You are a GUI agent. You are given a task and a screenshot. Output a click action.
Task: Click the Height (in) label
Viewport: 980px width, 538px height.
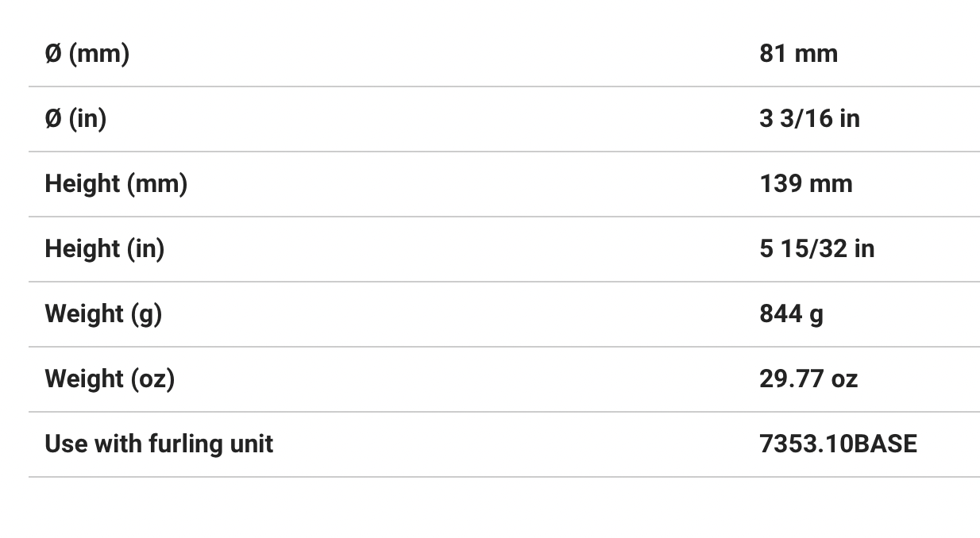(104, 249)
